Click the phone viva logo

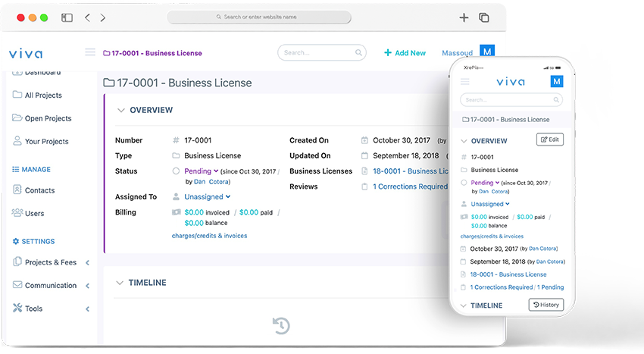511,82
